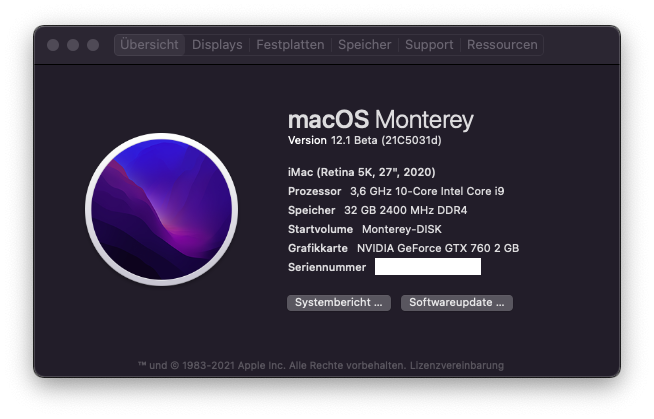Go to the Speicher tab
654x419 pixels.
365,45
